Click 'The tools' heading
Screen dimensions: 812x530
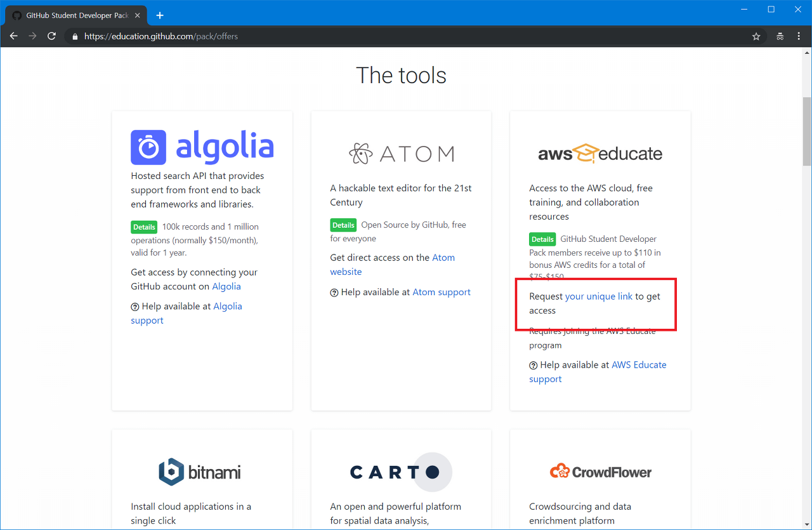click(401, 76)
